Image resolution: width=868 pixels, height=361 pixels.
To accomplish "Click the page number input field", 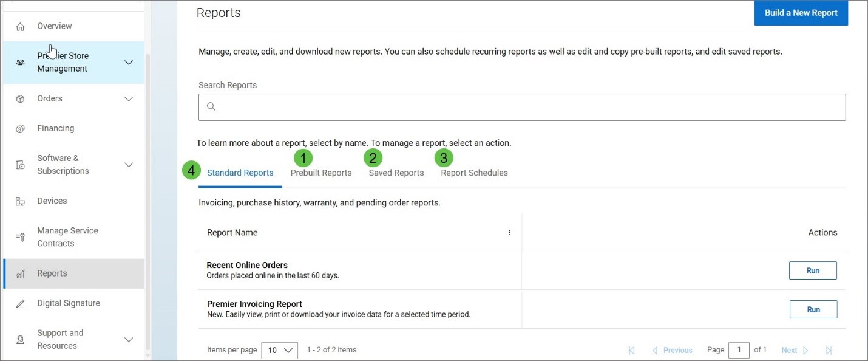I will [x=739, y=350].
